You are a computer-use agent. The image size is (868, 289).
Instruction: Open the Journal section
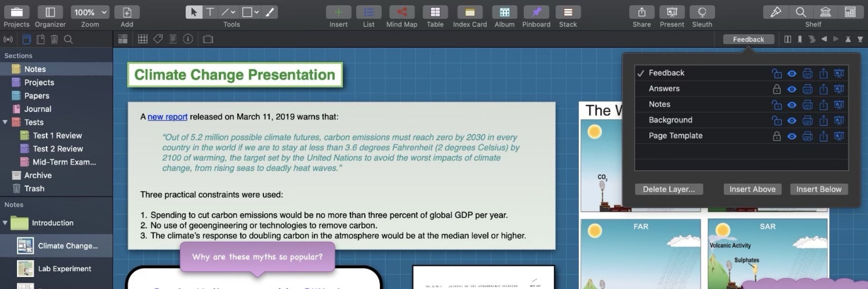tap(56, 109)
